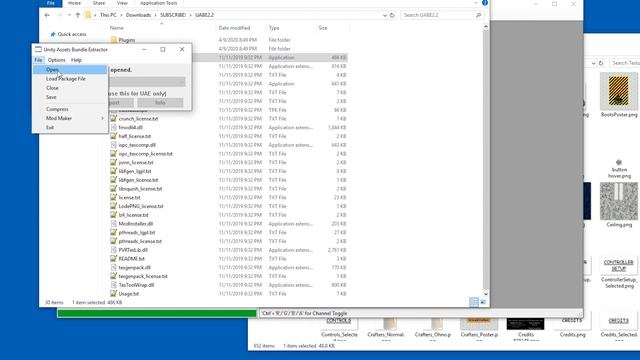Viewport: 640px width, 360px height.
Task: Expand the chevron after This PC in path
Action: tap(121, 15)
